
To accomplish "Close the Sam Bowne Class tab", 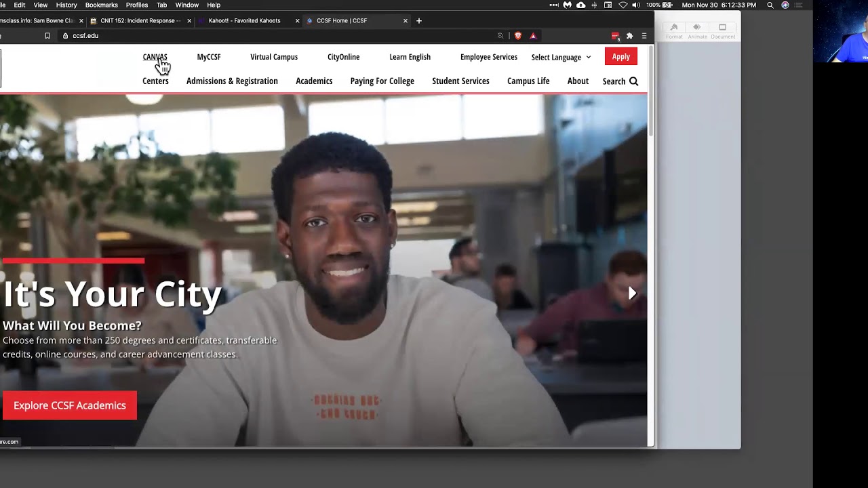I will [81, 20].
